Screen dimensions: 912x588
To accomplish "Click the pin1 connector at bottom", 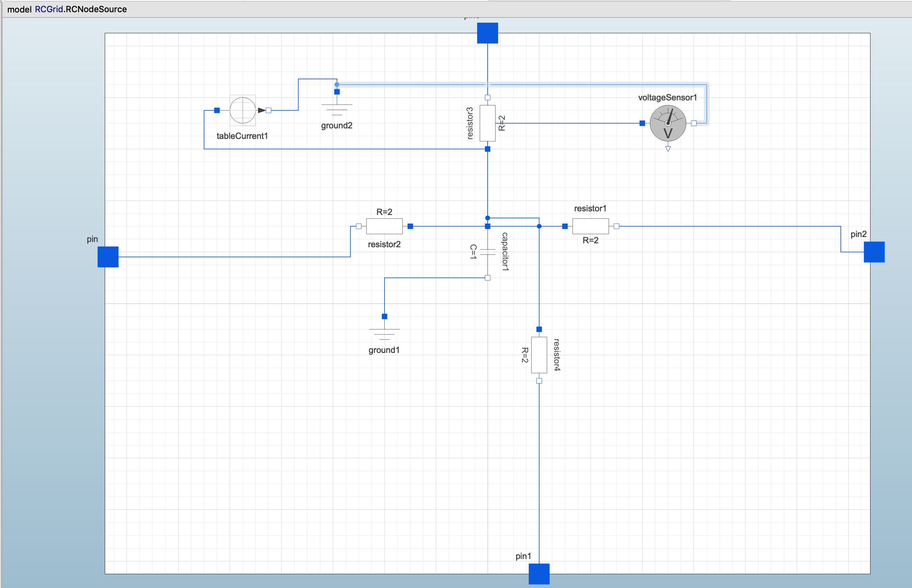I will pyautogui.click(x=539, y=574).
